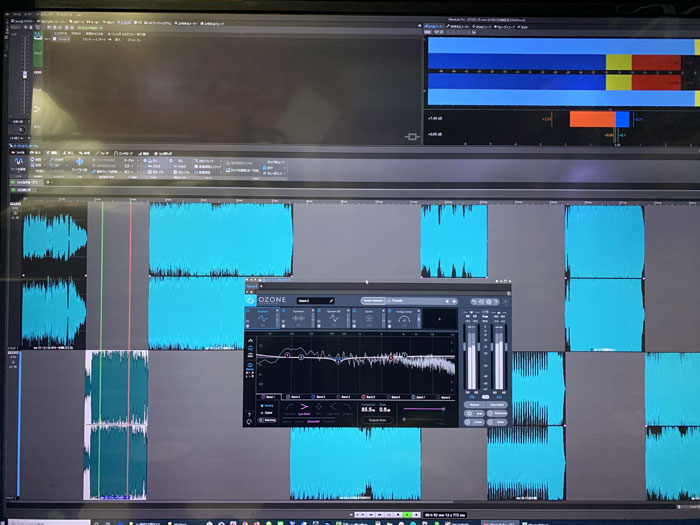Click the Gain Match button
The width and height of the screenshot is (700, 525).
(497, 405)
